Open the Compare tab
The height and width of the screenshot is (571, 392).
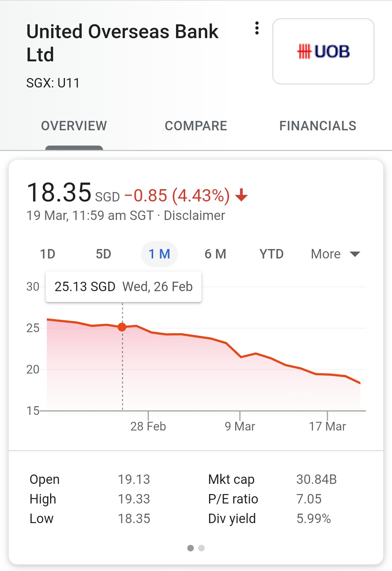click(x=196, y=126)
